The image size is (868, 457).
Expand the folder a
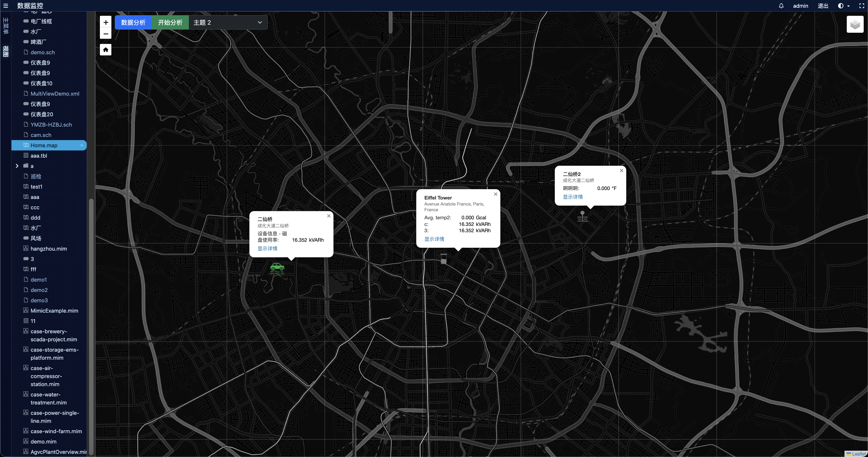pos(17,166)
